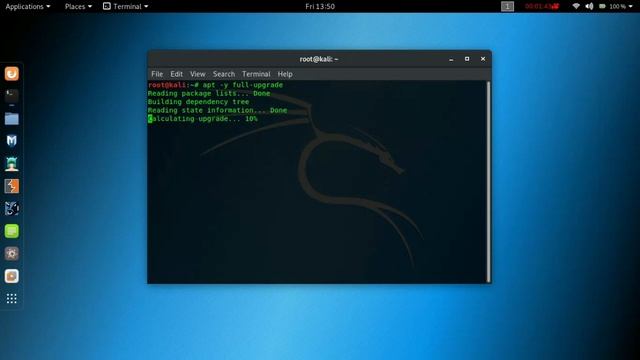Open the terminal Help menu
The width and height of the screenshot is (640, 360).
click(285, 74)
